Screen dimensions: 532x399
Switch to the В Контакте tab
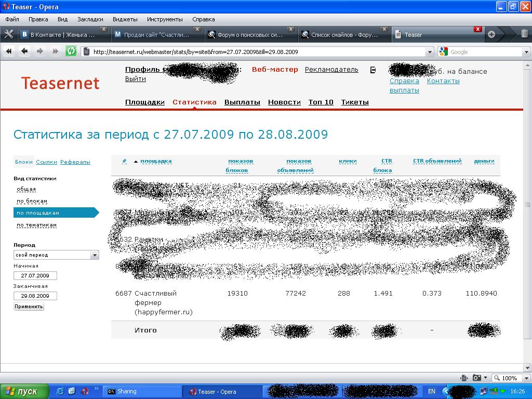(63, 35)
